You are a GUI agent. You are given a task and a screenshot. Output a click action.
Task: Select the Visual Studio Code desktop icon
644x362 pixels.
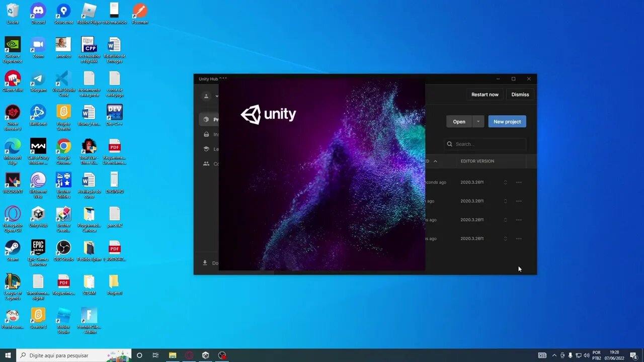(x=63, y=83)
